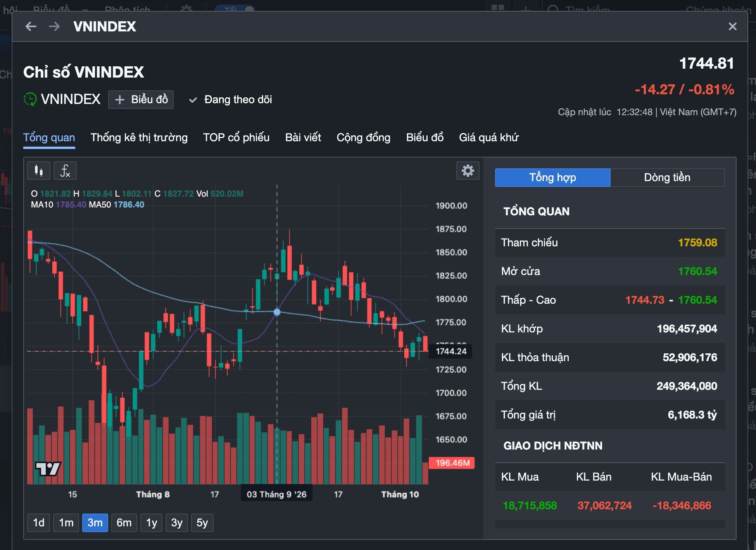Open chart settings gear icon
756x550 pixels.
[468, 171]
